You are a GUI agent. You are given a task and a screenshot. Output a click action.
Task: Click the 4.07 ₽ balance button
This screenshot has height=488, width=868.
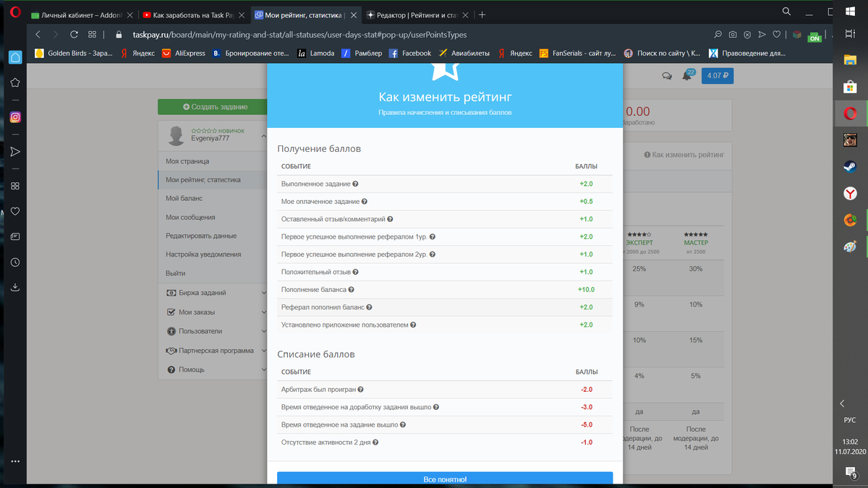pyautogui.click(x=717, y=75)
